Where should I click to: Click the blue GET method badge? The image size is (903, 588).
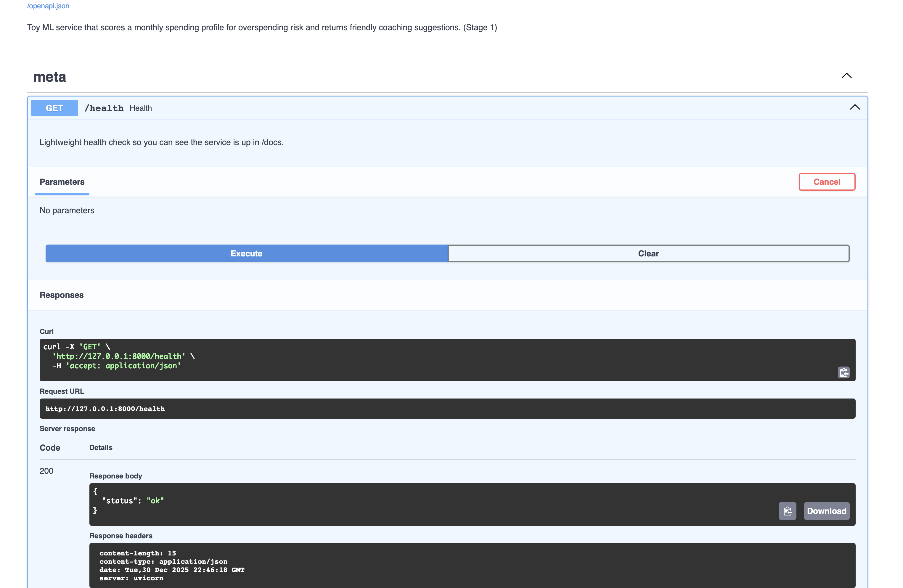(x=54, y=108)
